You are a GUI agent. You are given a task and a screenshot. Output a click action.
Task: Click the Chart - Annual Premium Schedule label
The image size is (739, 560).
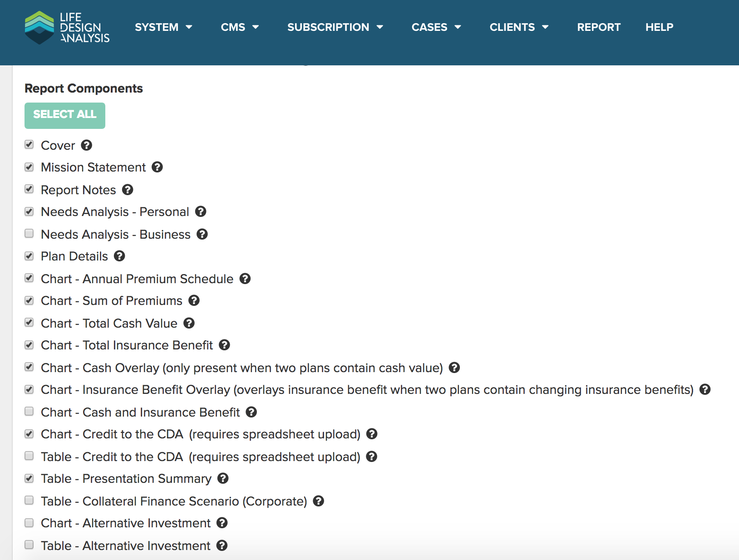[x=137, y=279]
